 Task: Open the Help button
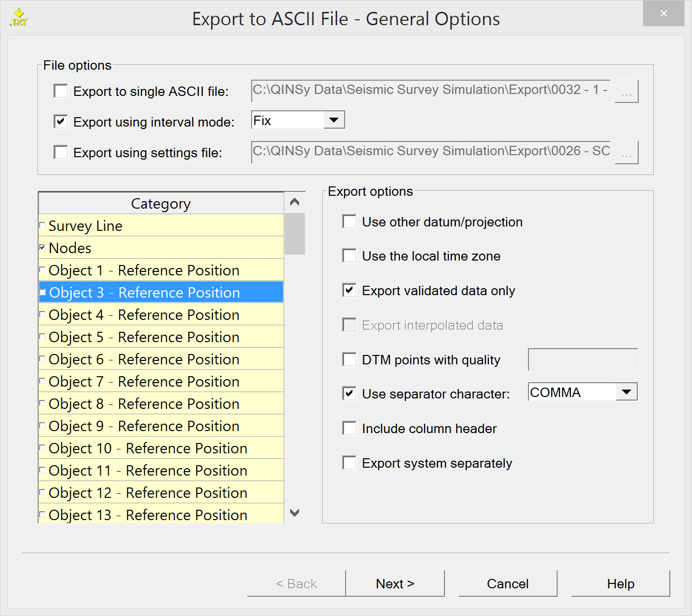[620, 584]
